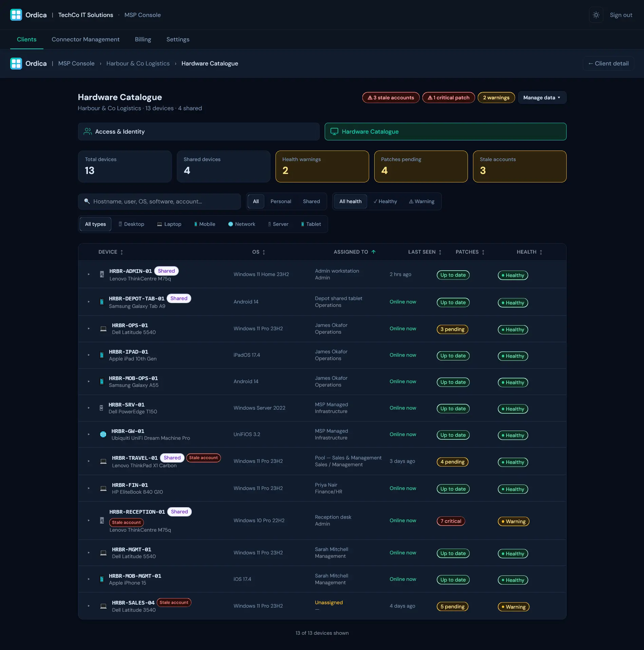The image size is (644, 650).
Task: Expand the HRBR-DEPOT-TAB-01 row
Action: (x=89, y=302)
